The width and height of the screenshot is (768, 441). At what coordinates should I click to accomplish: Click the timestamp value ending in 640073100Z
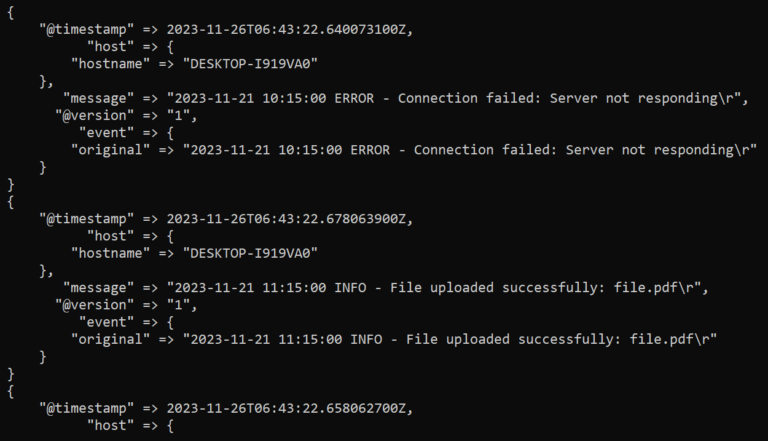pos(290,29)
